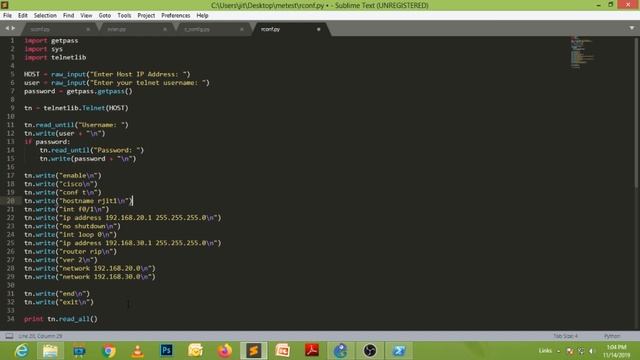Open Google Chrome from the taskbar
Image resolution: width=640 pixels, height=360 pixels.
(109, 351)
